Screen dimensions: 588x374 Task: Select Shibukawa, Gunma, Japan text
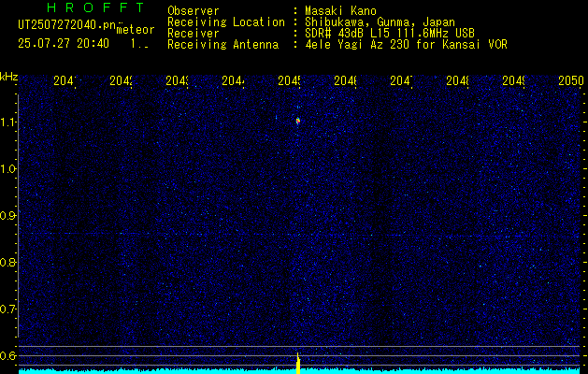tap(380, 22)
